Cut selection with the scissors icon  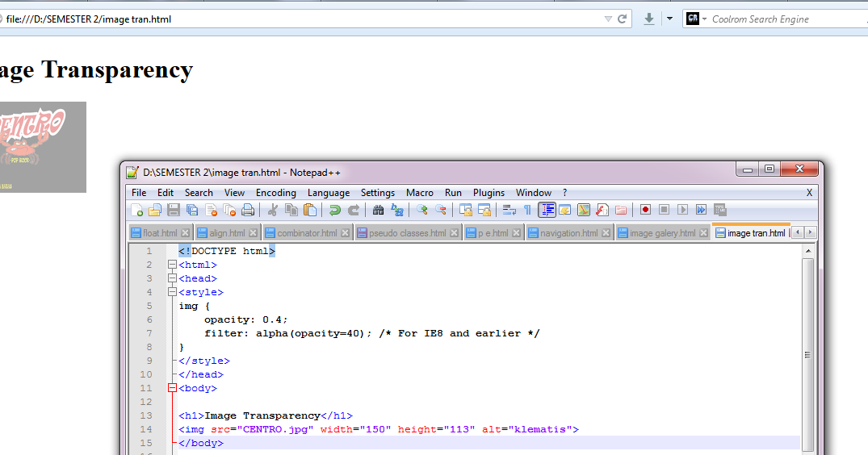tap(272, 210)
